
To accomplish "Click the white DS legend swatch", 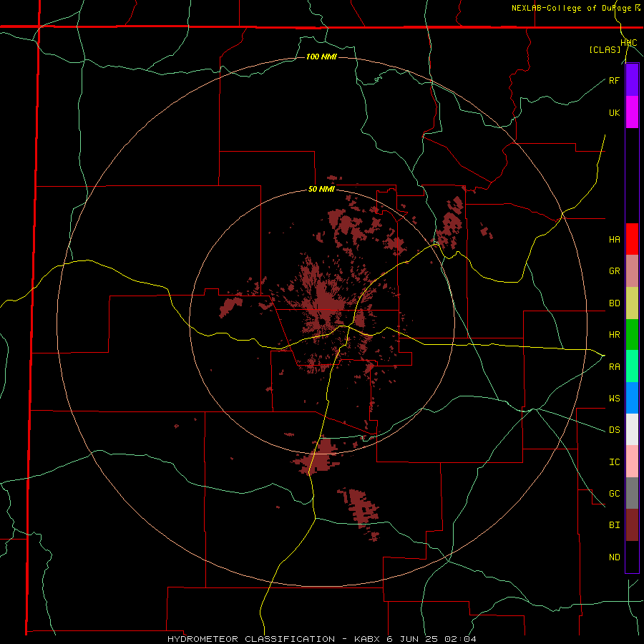I will (632, 429).
